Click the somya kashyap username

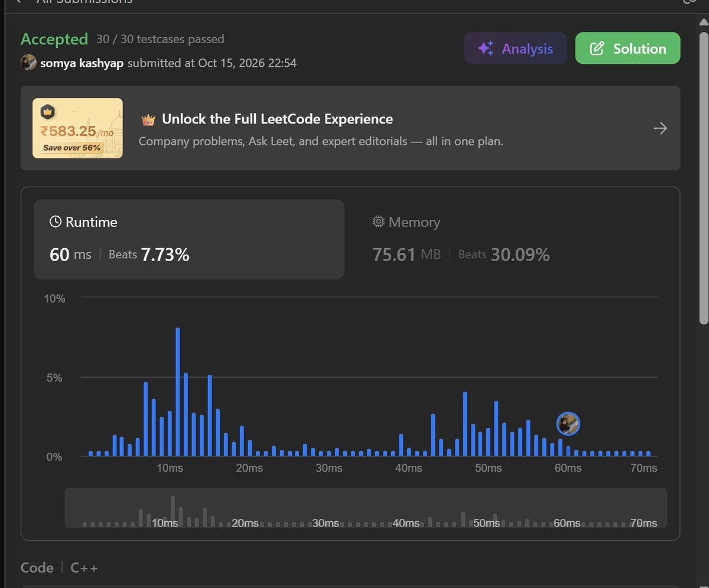point(82,63)
